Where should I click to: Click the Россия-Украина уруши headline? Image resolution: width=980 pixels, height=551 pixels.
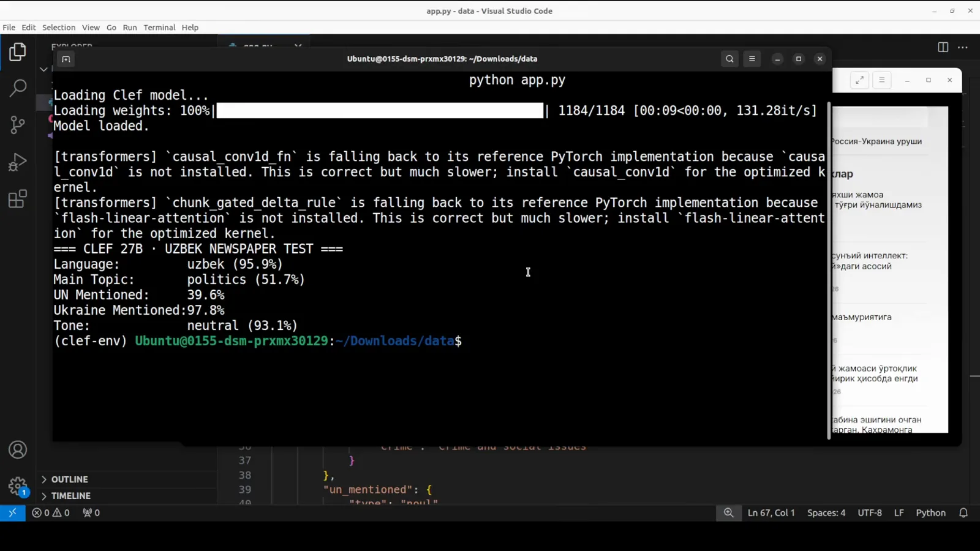pyautogui.click(x=876, y=141)
